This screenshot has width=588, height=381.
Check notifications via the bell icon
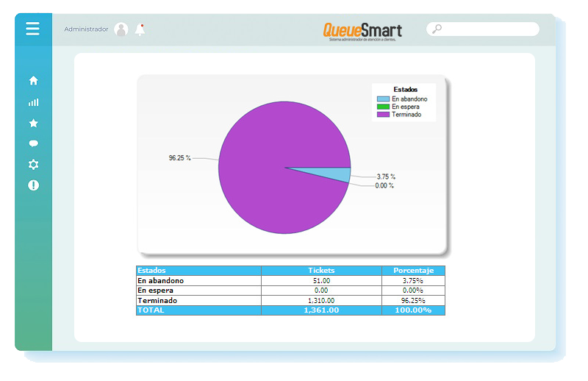(x=140, y=29)
